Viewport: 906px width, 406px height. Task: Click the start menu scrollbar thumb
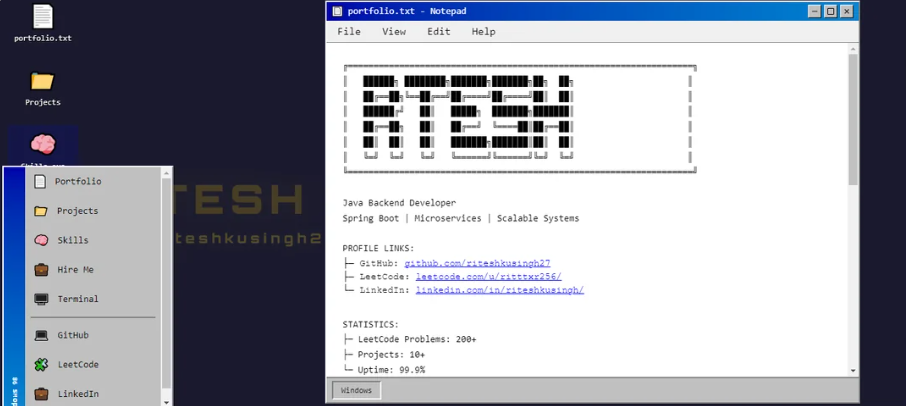tap(166, 283)
